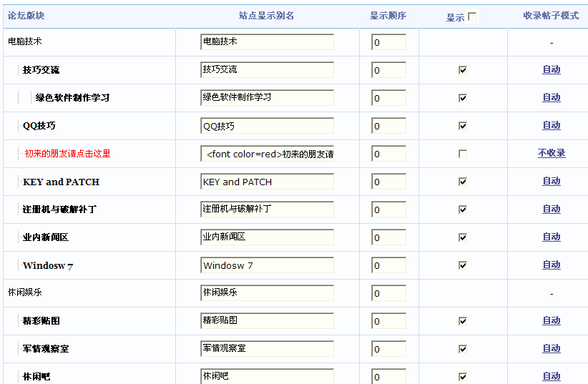Image resolution: width=588 pixels, height=384 pixels.
Task: Select the bold Windosw 7 forum name
Action: (x=48, y=265)
